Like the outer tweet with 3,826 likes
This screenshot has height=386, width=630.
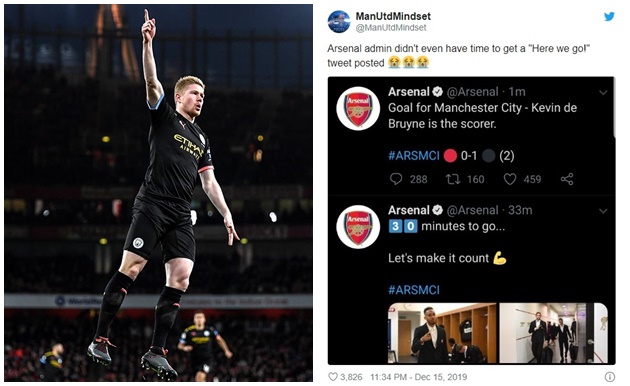click(x=333, y=377)
